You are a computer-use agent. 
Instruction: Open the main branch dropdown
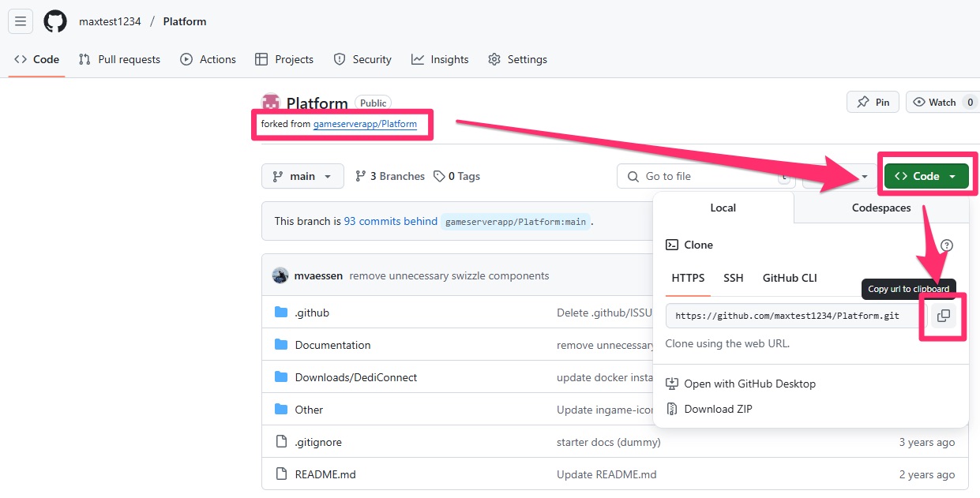302,176
